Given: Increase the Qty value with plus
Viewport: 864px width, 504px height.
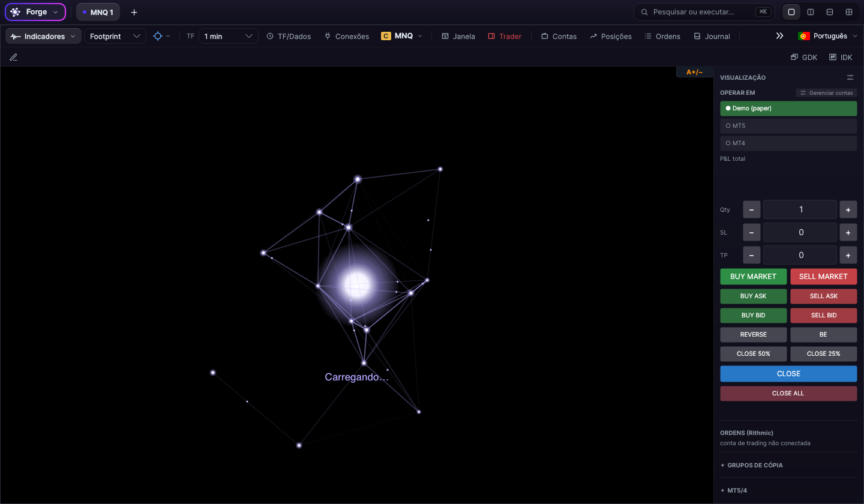Looking at the screenshot, I should click(x=848, y=209).
